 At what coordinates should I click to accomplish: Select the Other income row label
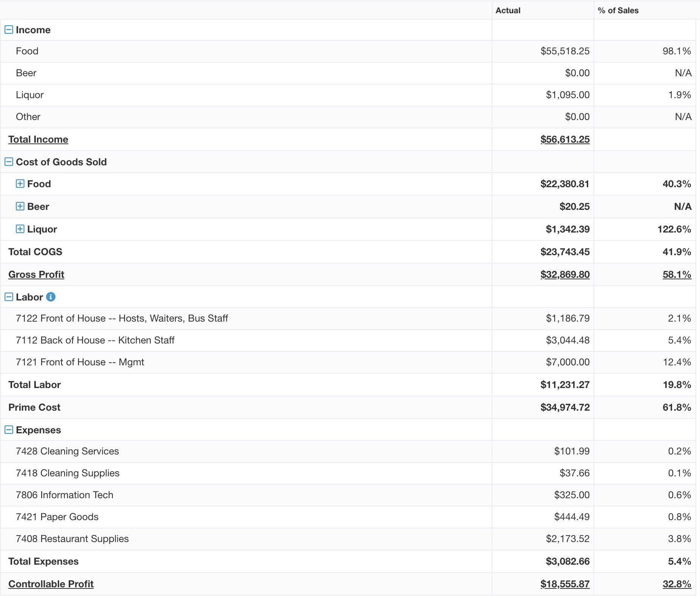coord(28,117)
